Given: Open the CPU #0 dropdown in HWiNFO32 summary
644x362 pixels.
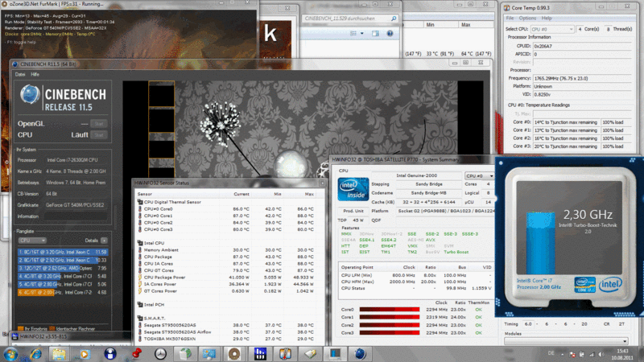Looking at the screenshot, I should tap(479, 175).
